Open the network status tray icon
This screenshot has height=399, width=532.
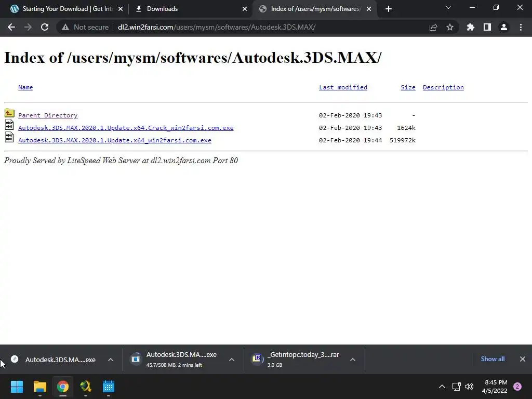coord(456,387)
